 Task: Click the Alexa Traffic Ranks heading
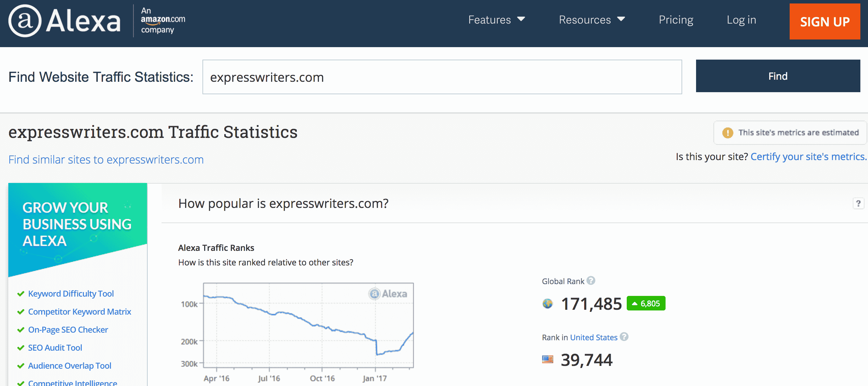pyautogui.click(x=216, y=248)
